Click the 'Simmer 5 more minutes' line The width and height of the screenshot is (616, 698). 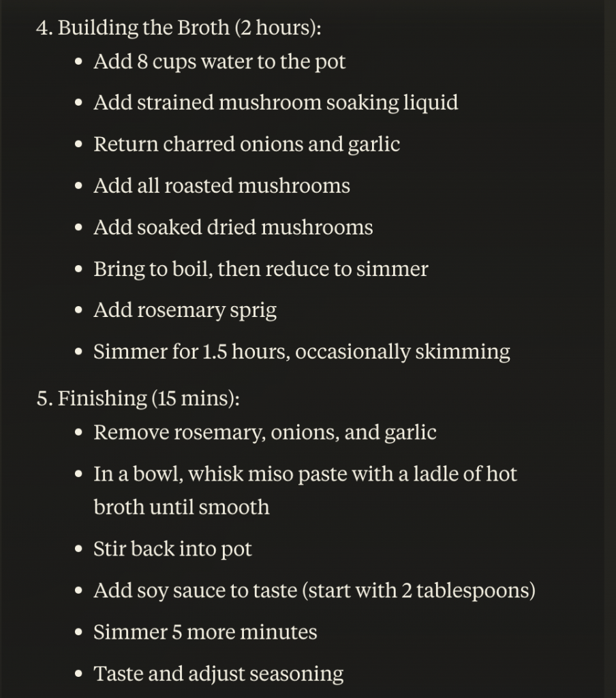click(x=205, y=633)
